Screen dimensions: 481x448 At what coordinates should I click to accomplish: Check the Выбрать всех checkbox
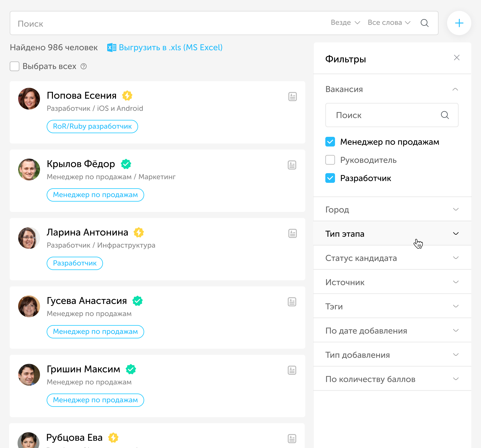coord(15,66)
